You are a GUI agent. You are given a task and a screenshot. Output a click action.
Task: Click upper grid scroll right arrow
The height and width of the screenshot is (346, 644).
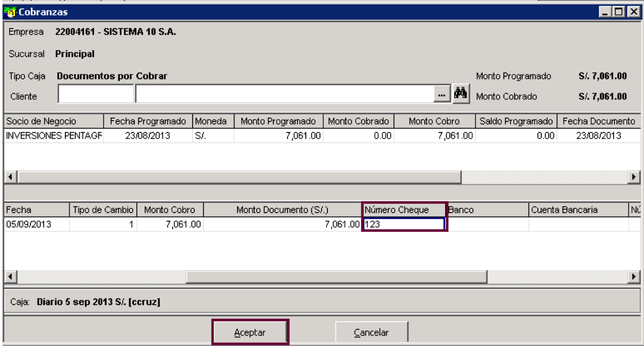635,177
